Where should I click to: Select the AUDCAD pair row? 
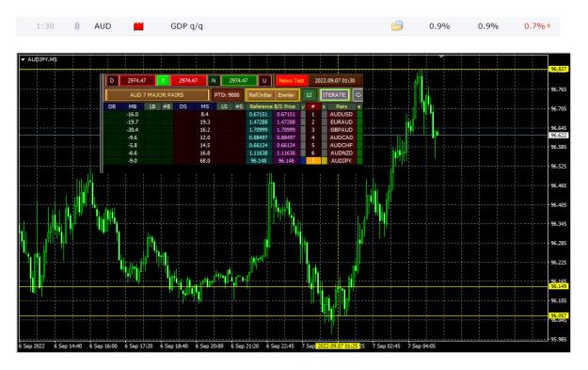tap(342, 137)
